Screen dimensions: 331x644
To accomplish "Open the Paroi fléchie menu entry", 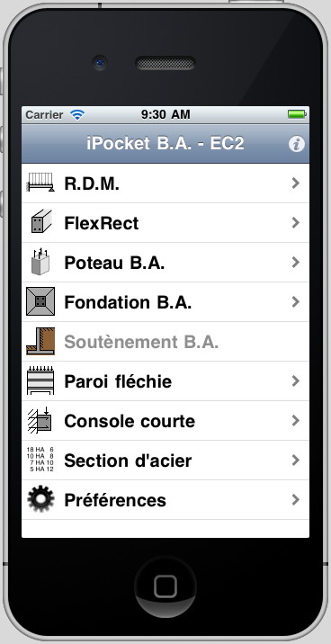I will pyautogui.click(x=165, y=381).
